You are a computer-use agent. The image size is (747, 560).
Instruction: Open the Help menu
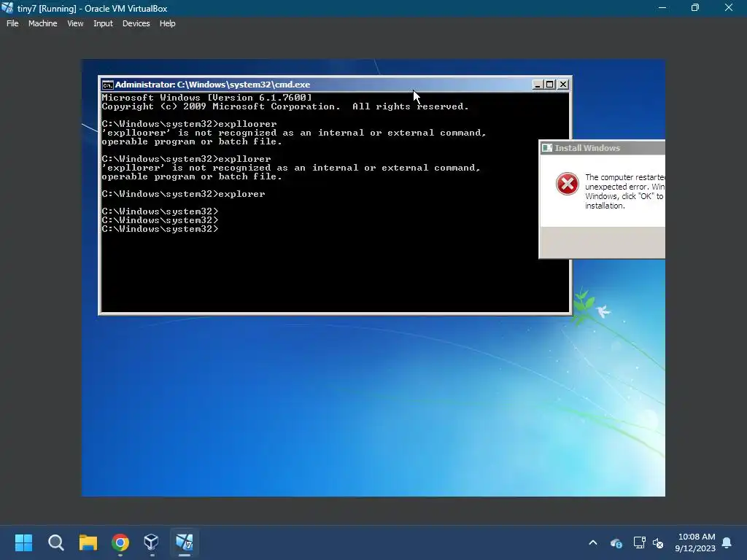pos(167,23)
